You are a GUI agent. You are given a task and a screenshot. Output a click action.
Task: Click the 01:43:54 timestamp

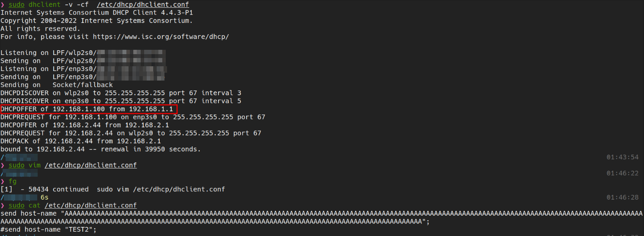[x=622, y=157]
